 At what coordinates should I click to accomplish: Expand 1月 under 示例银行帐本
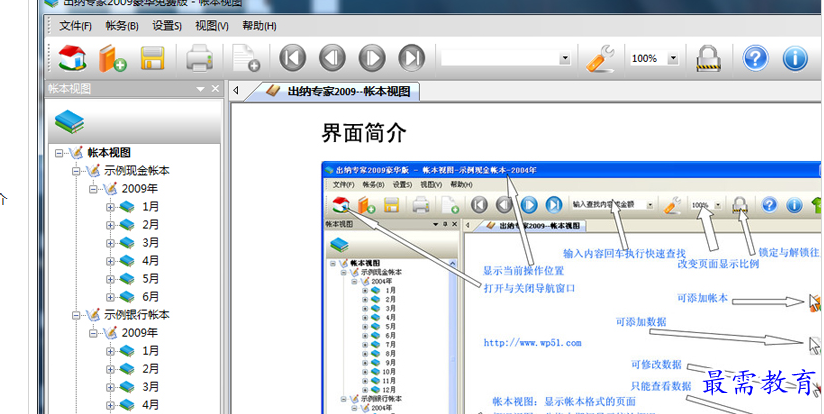tap(110, 351)
